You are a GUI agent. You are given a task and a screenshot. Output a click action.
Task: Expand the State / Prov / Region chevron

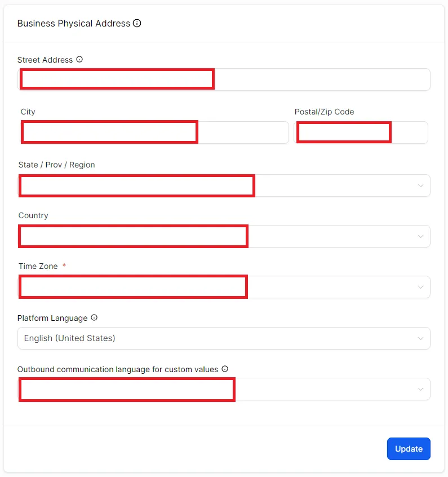(x=420, y=185)
